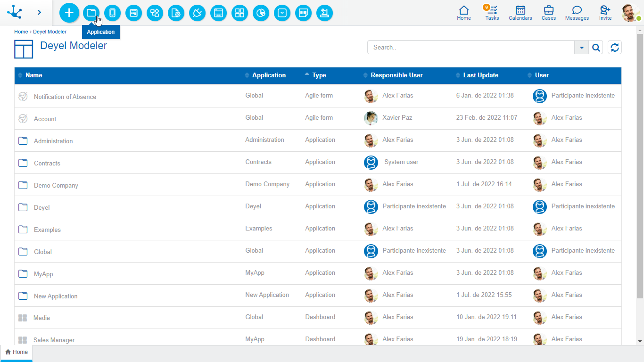This screenshot has height=362, width=644.
Task: Sort by the Type column header
Action: pos(319,75)
